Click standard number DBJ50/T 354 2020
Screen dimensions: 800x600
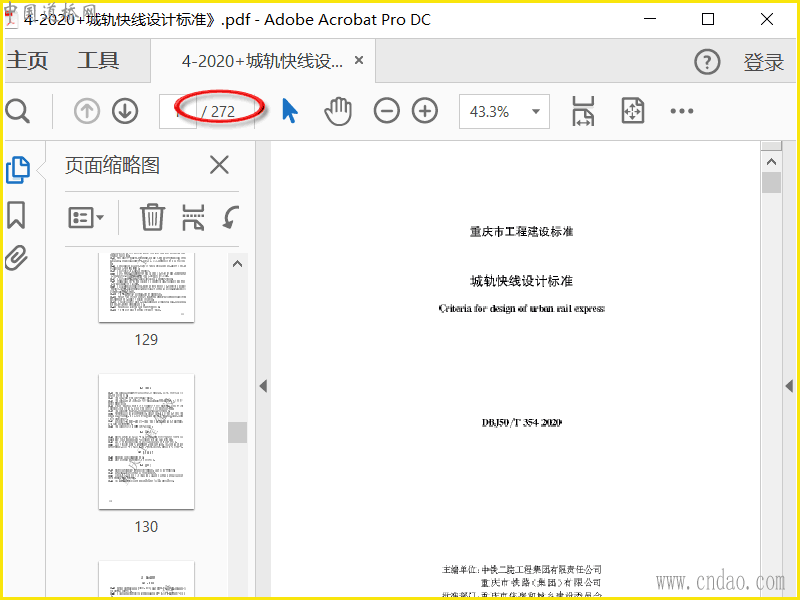click(521, 422)
